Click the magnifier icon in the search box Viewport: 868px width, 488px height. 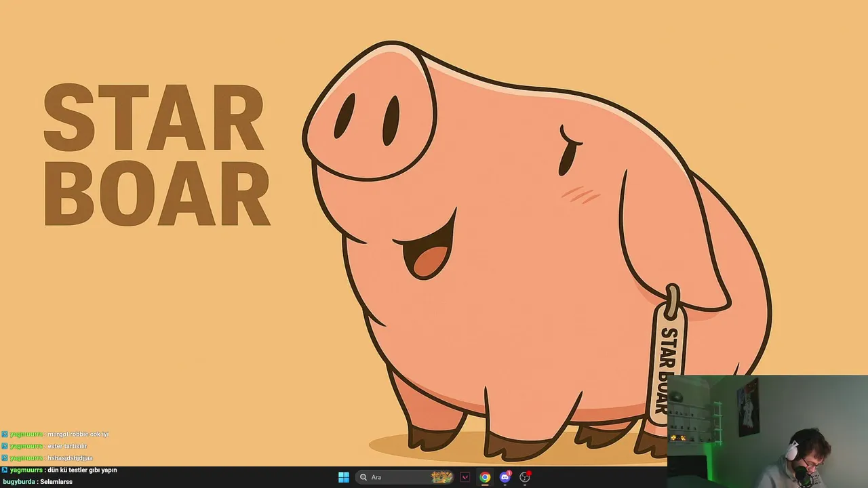363,477
